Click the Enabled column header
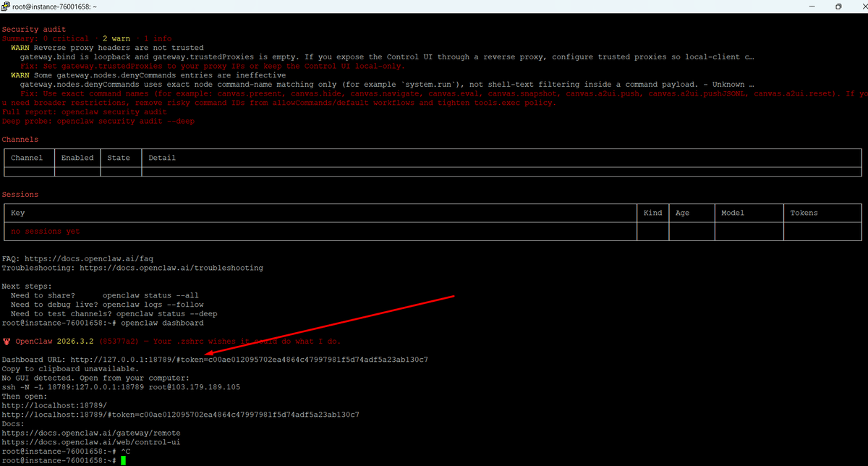 [77, 158]
